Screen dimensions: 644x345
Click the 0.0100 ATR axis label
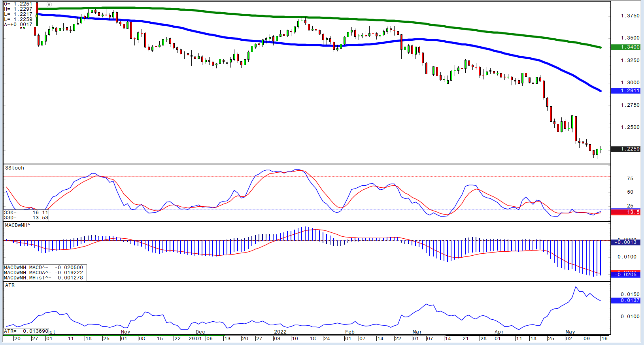630,317
